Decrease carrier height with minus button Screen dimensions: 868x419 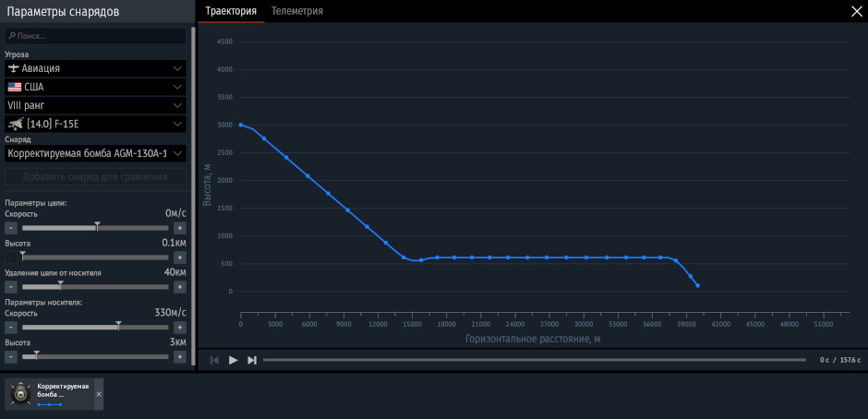[10, 357]
